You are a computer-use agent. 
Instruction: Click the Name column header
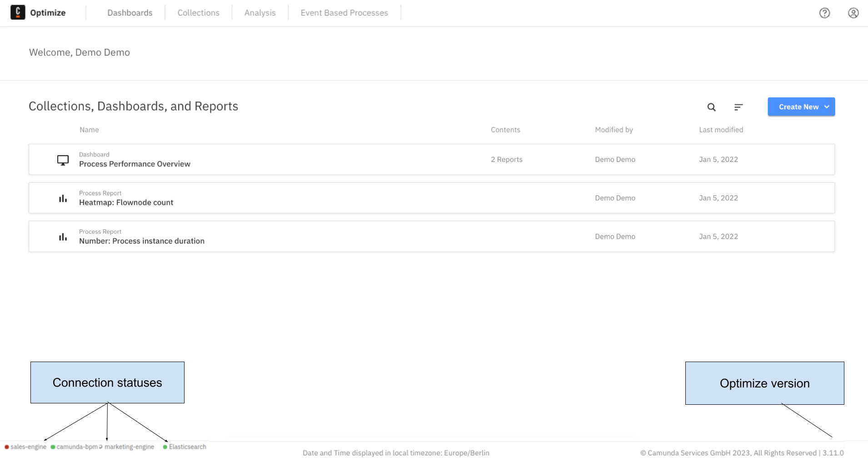(89, 130)
